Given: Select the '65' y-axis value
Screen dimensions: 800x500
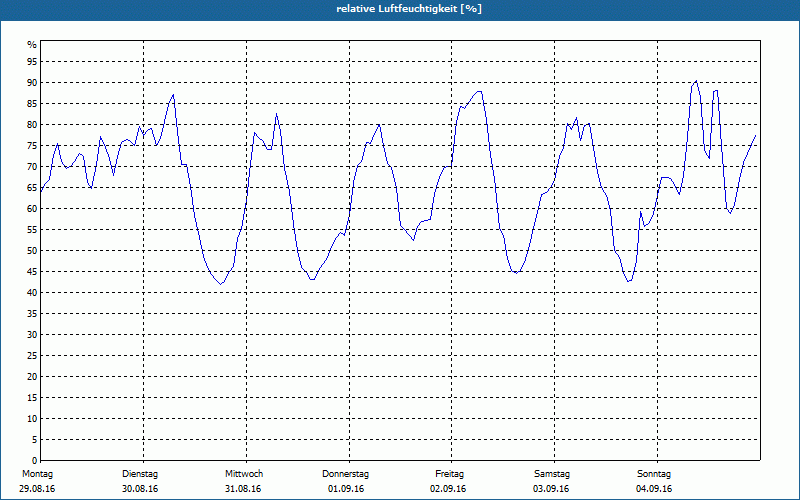Looking at the screenshot, I should tap(32, 188).
